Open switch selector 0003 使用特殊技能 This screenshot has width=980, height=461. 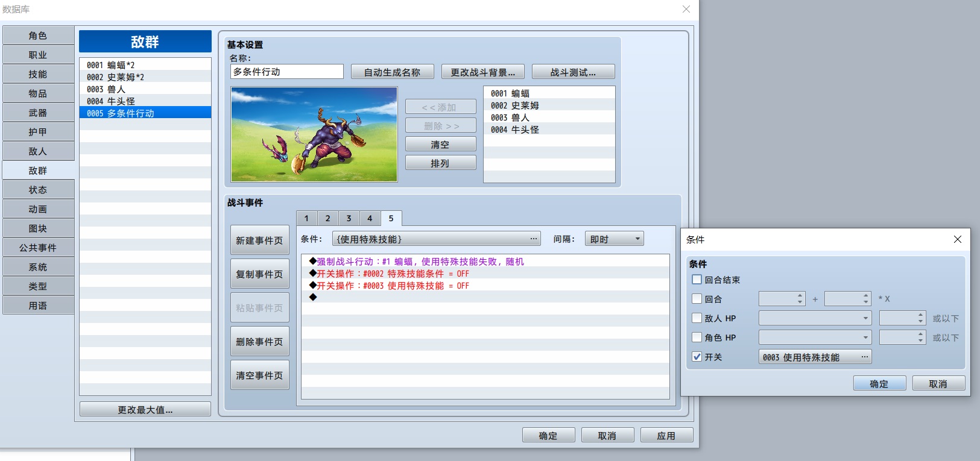click(815, 357)
